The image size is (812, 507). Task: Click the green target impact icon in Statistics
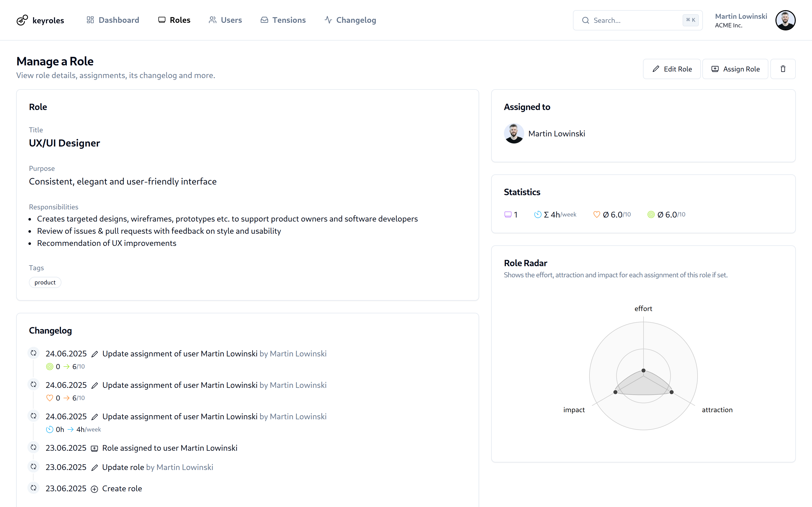pos(651,215)
